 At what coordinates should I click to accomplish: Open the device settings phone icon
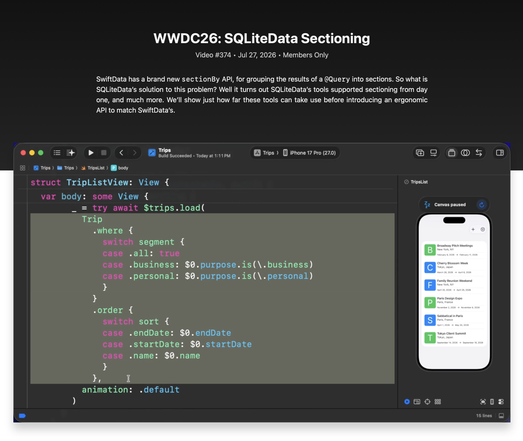492,402
